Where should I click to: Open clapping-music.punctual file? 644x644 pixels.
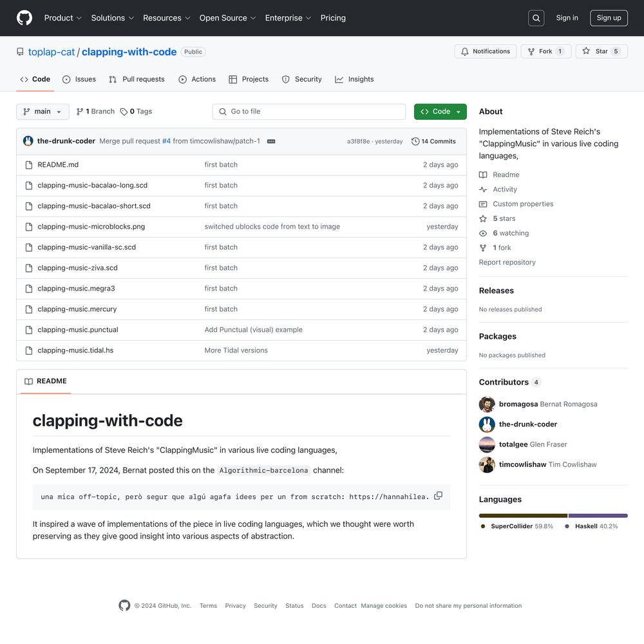point(78,330)
